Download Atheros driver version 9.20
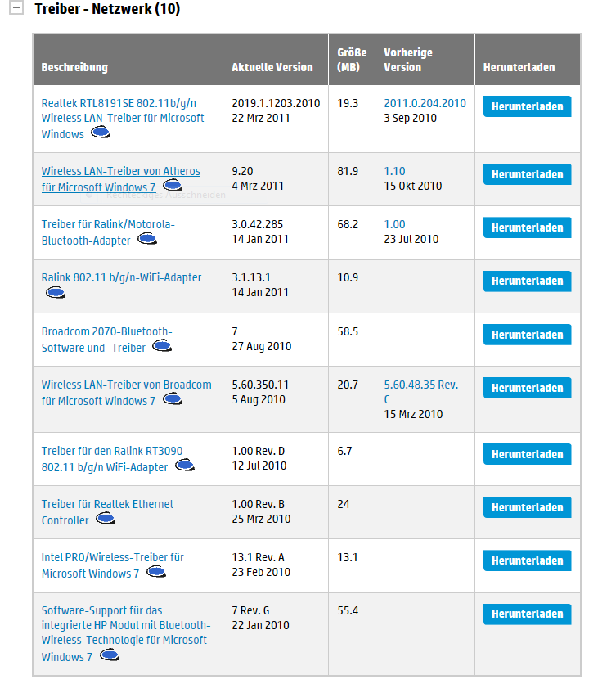The height and width of the screenshot is (684, 616). [x=527, y=174]
